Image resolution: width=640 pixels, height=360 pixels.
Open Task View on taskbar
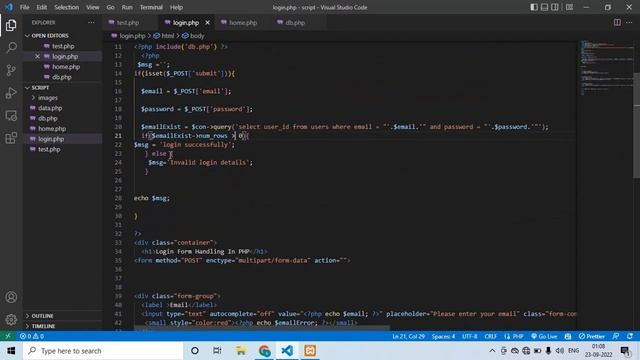[217, 351]
